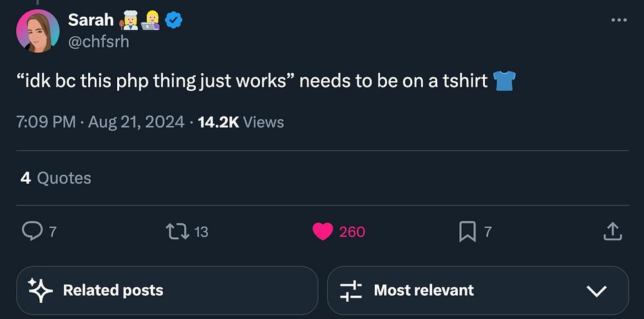Open the three-dot more options menu
644x319 pixels.
click(618, 21)
